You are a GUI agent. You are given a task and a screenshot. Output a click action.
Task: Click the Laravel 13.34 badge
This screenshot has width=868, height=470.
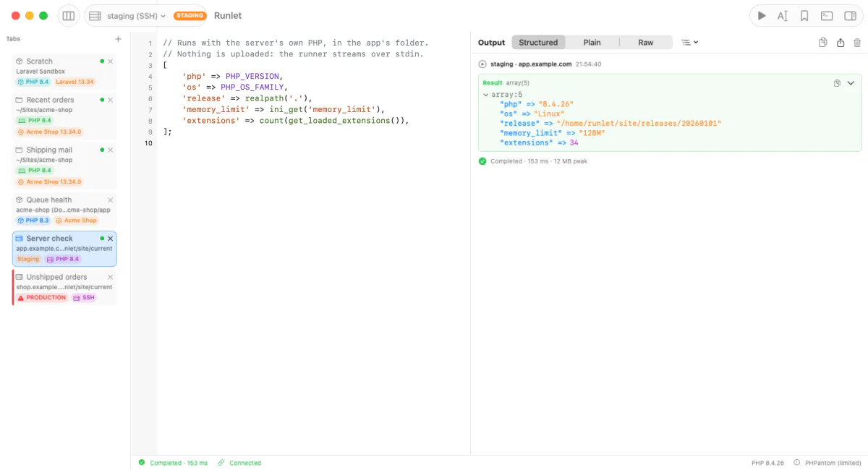75,82
